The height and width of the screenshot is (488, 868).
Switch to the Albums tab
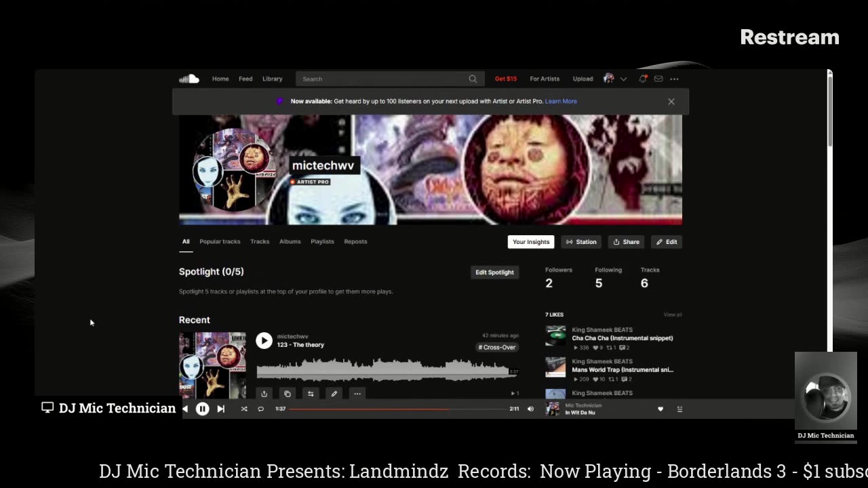tap(290, 241)
